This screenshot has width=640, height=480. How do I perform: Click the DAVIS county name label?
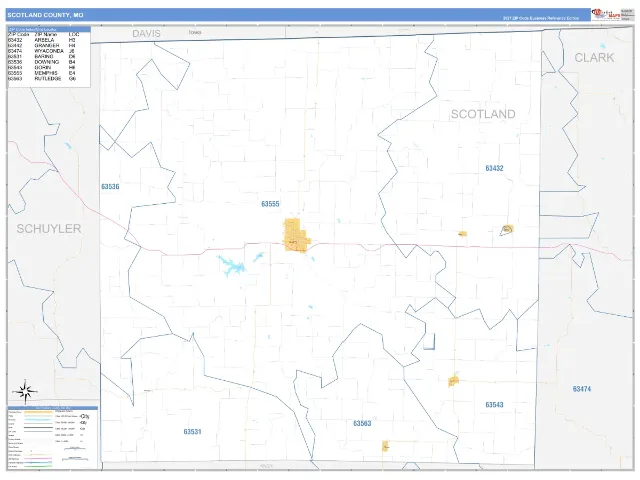click(x=146, y=33)
